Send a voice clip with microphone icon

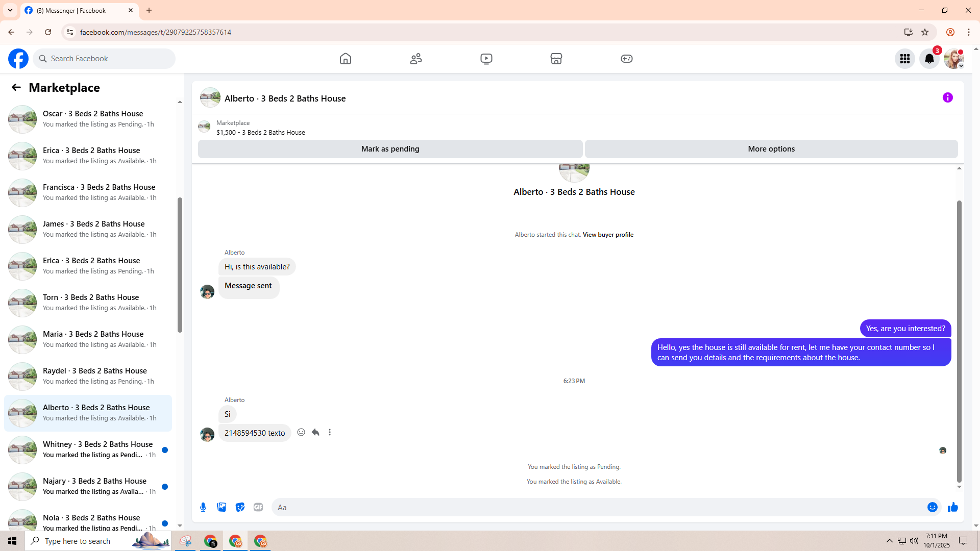pyautogui.click(x=203, y=507)
